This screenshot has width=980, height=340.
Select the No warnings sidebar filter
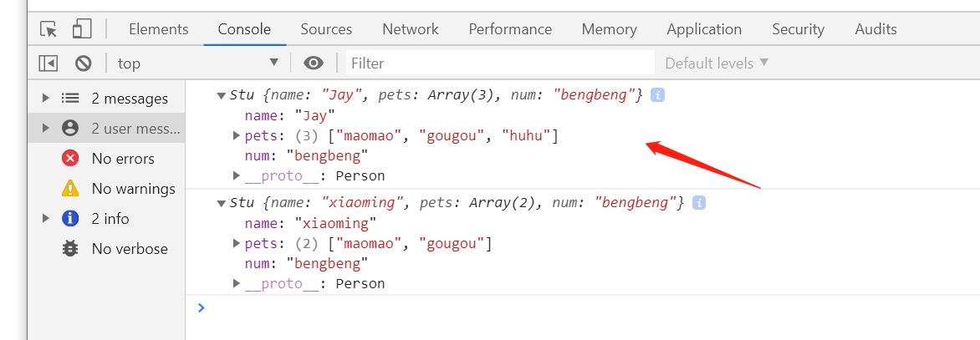pos(133,189)
